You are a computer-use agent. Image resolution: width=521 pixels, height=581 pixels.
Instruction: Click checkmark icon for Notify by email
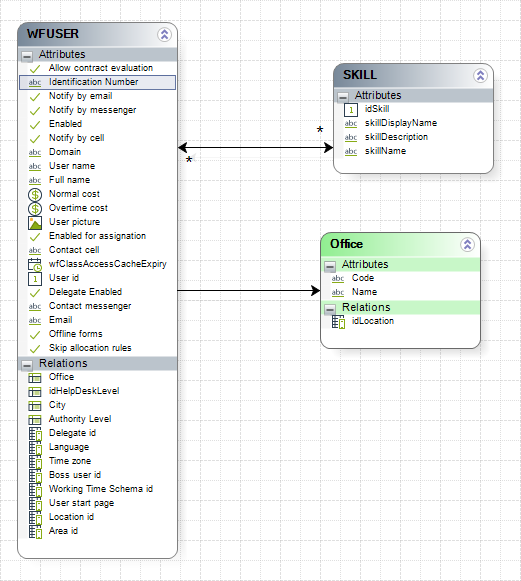[x=35, y=97]
